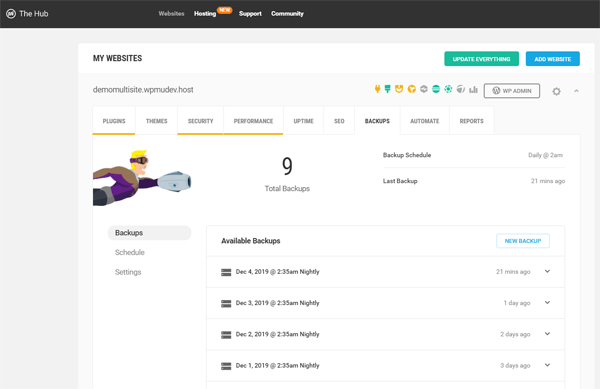
Task: Click the green Snapshot backups icon
Action: [x=448, y=89]
